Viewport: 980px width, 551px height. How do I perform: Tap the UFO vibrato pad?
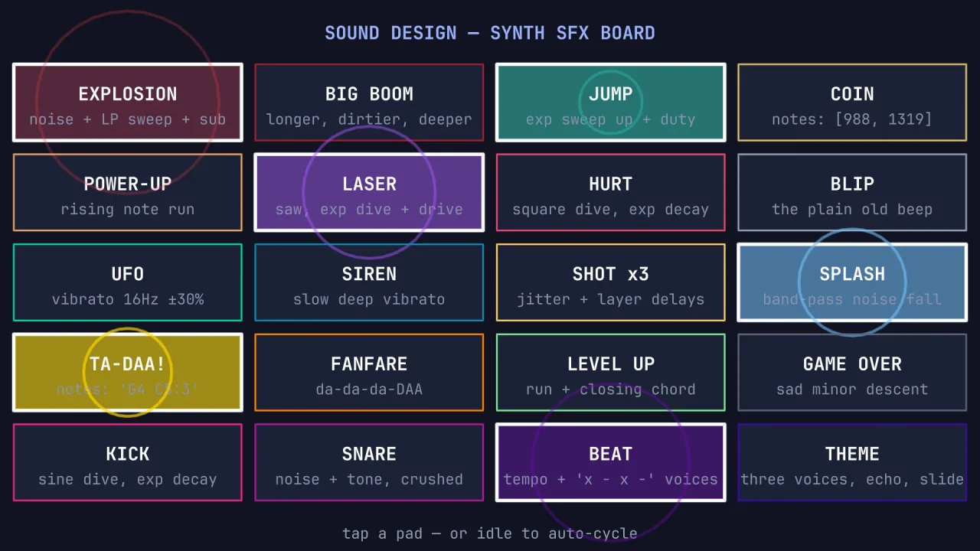(x=128, y=282)
